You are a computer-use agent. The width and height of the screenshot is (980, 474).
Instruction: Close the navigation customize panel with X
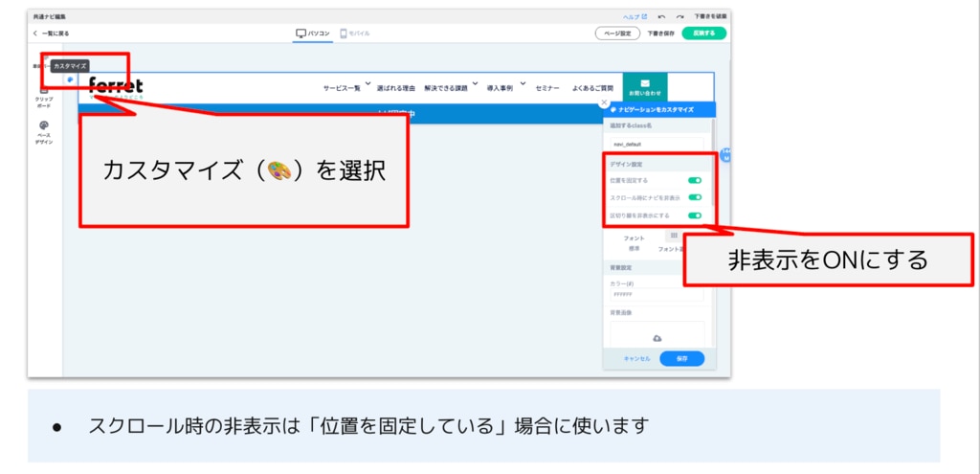point(604,102)
